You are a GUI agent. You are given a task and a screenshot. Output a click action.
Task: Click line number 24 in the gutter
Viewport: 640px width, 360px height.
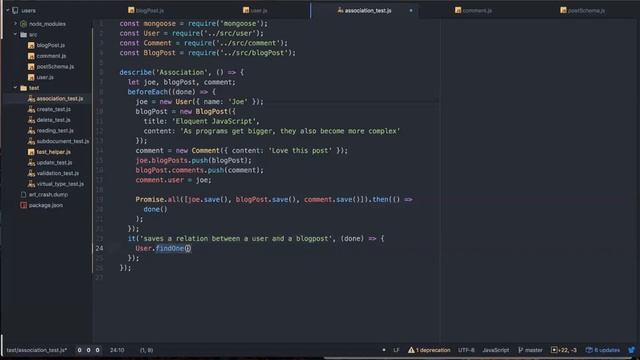point(100,248)
